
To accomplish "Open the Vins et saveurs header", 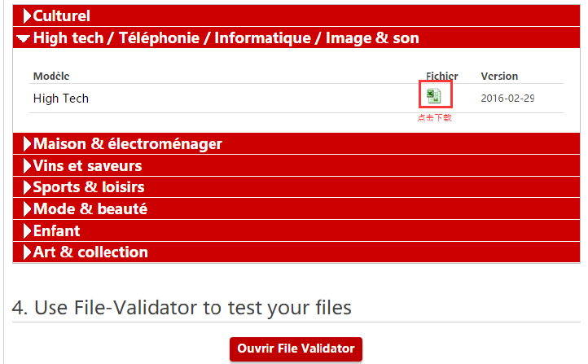I will tap(296, 165).
